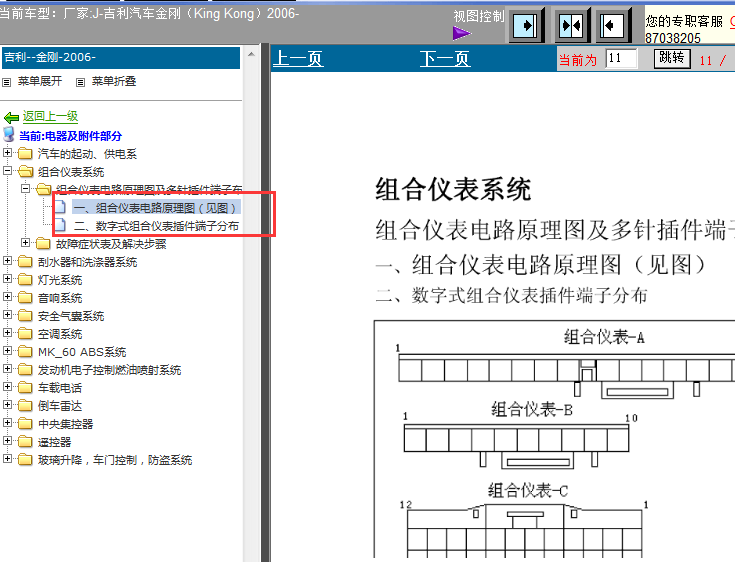Image resolution: width=735 pixels, height=562 pixels.
Task: Click the customer service number 87038205
Action: 673,38
